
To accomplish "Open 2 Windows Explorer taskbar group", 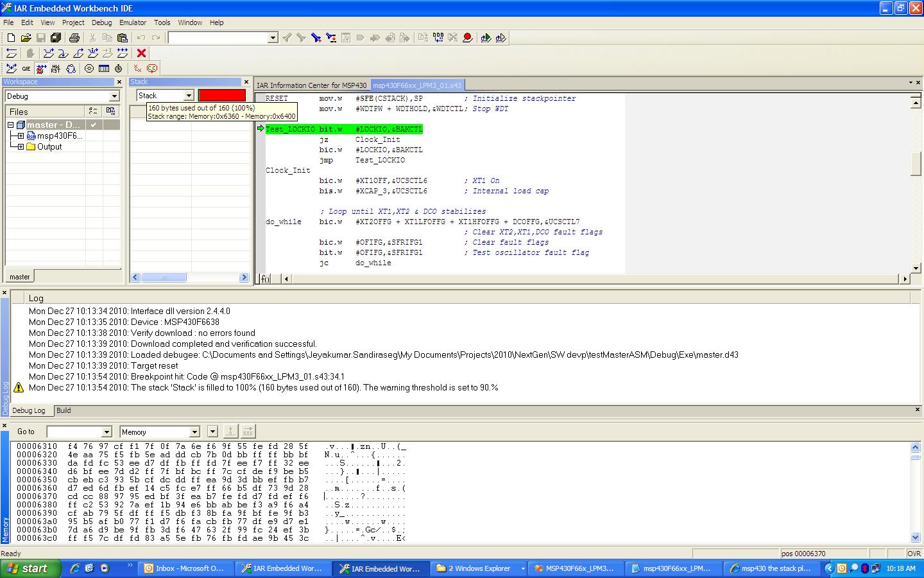I will click(x=479, y=568).
